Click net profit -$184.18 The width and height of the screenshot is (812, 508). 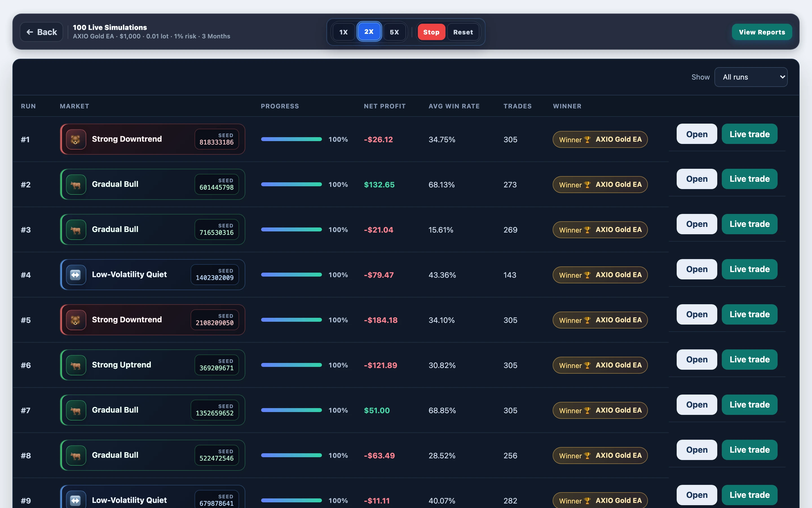pos(381,320)
